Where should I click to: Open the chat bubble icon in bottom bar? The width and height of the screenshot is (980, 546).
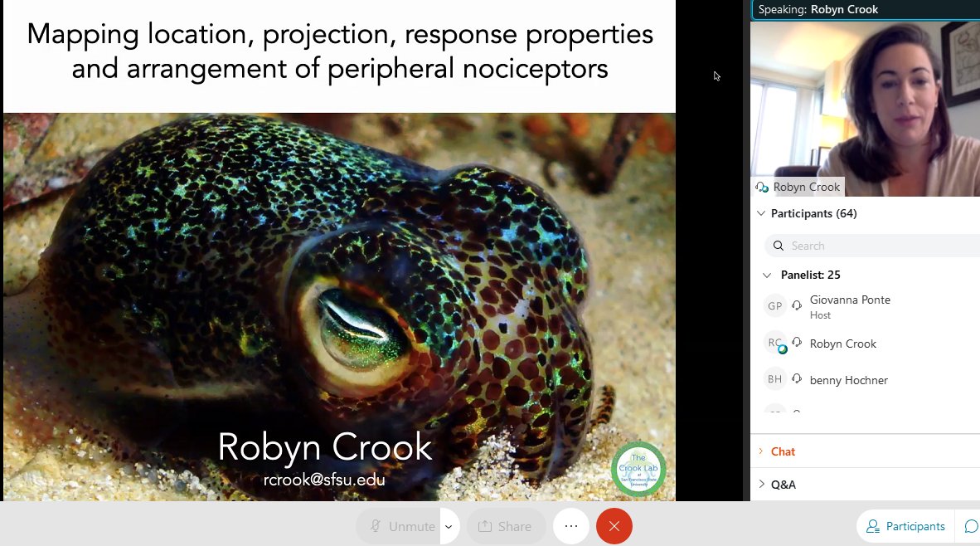(971, 527)
